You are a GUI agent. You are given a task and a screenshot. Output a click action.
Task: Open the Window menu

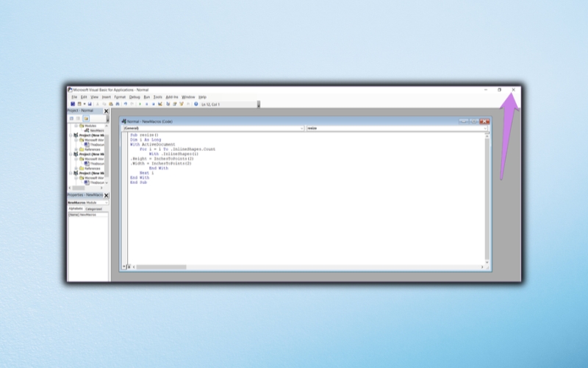click(x=188, y=97)
